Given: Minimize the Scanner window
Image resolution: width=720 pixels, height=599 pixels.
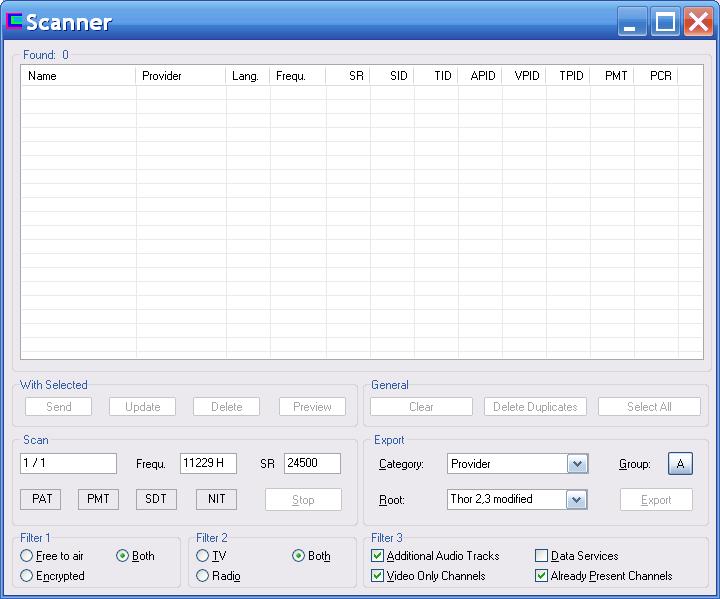Looking at the screenshot, I should 632,21.
